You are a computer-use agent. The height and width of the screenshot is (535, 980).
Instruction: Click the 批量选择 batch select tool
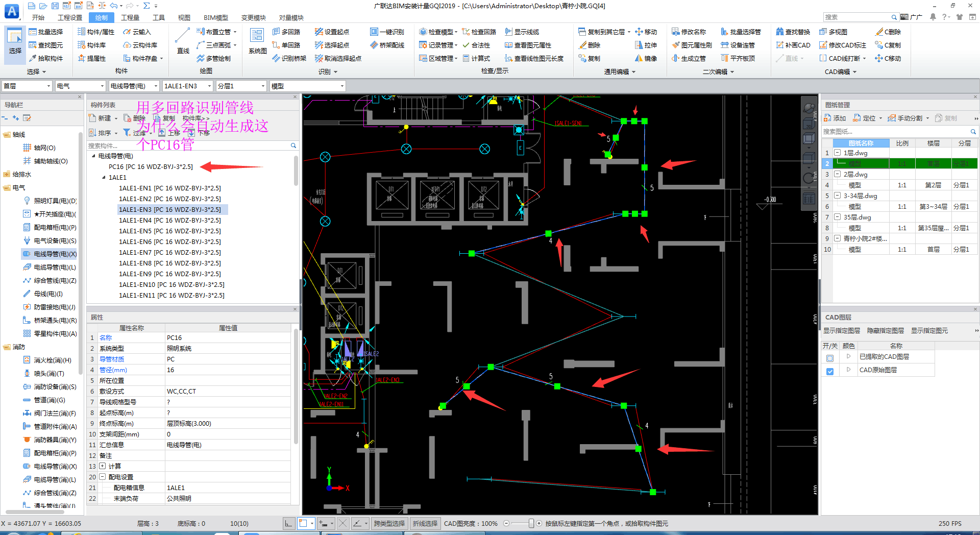[45, 32]
